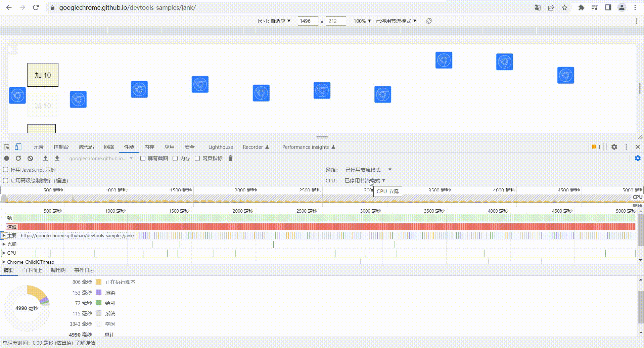Close the DevTools panel
The height and width of the screenshot is (348, 644).
coord(638,147)
